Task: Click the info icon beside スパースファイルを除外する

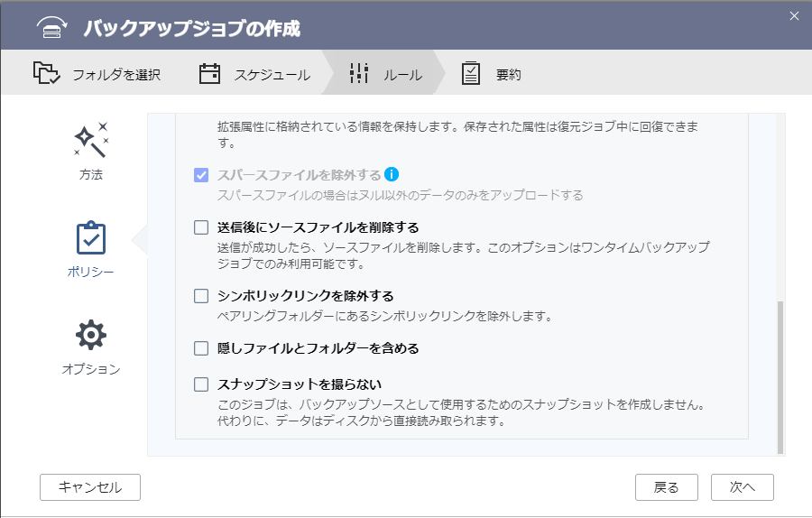Action: coord(392,174)
